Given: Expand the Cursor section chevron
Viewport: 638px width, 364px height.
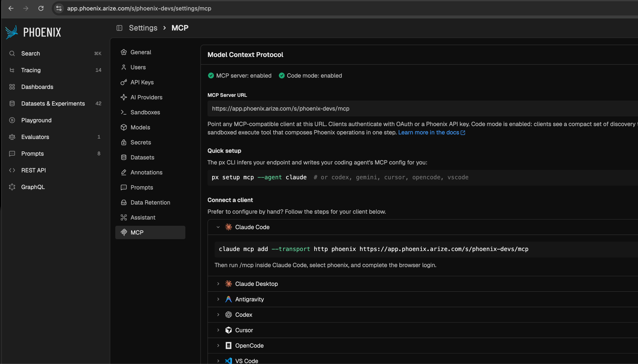Looking at the screenshot, I should click(x=218, y=330).
